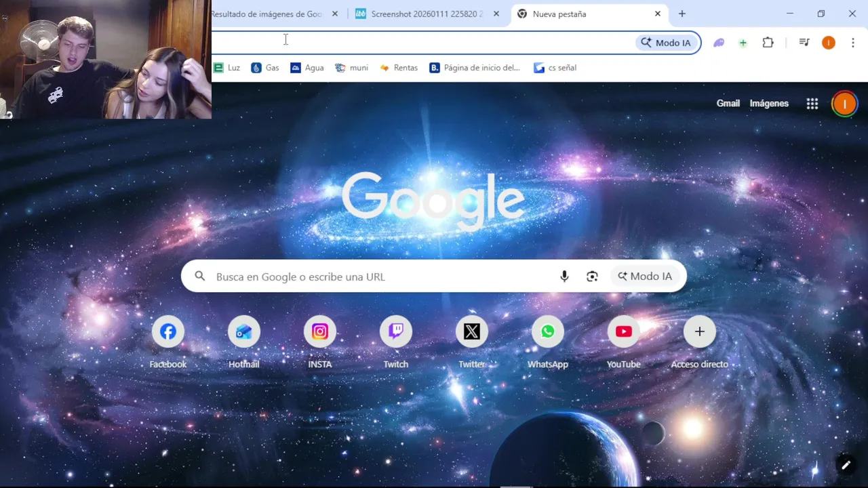Open the Google apps grid
The image size is (868, 488).
pos(812,104)
